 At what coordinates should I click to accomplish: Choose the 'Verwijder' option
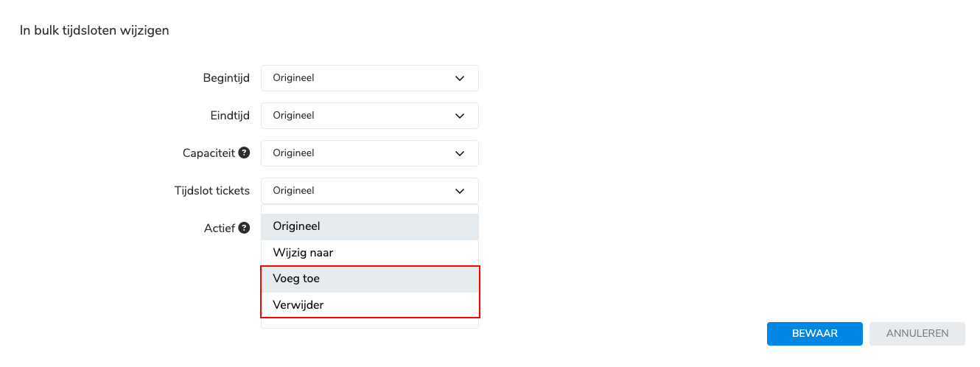point(370,305)
